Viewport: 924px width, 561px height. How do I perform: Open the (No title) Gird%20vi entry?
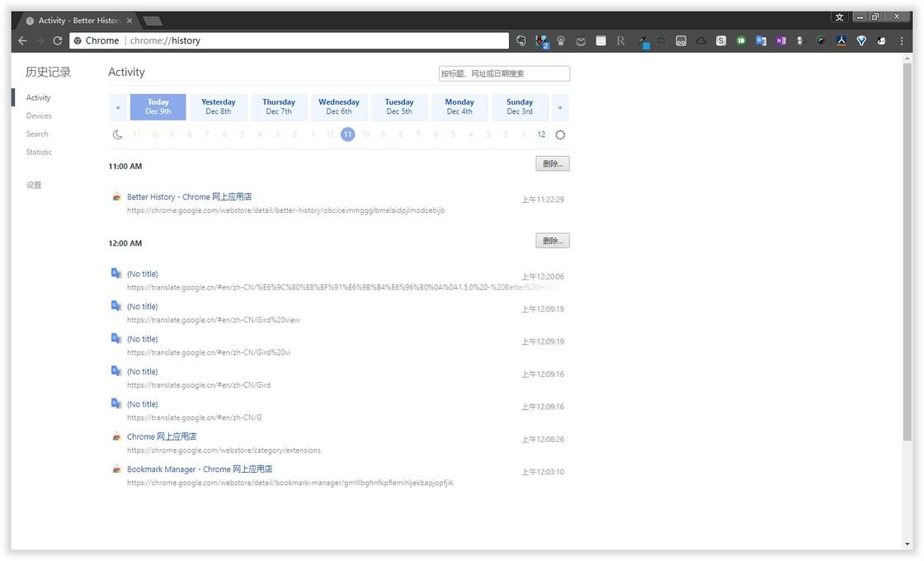(x=143, y=339)
